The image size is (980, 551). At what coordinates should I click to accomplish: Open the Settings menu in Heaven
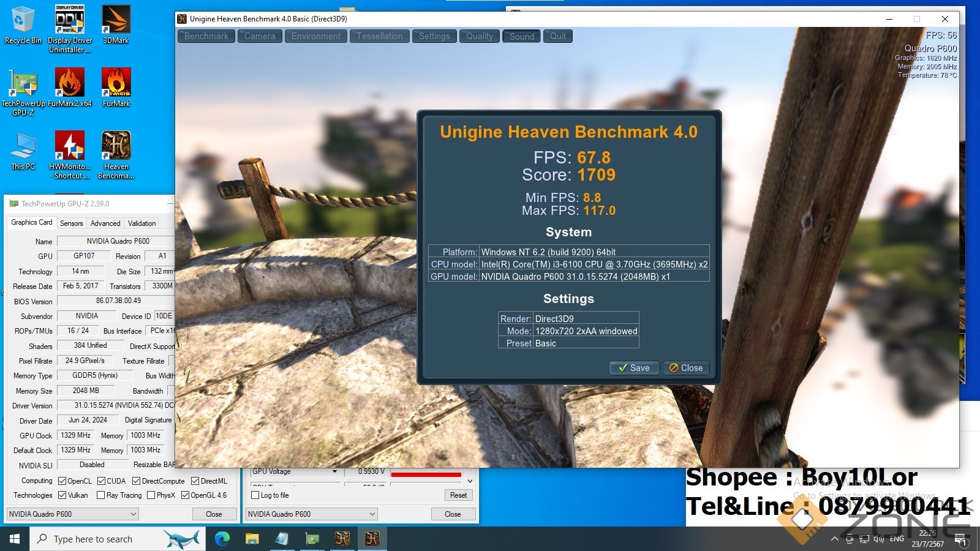pyautogui.click(x=434, y=36)
